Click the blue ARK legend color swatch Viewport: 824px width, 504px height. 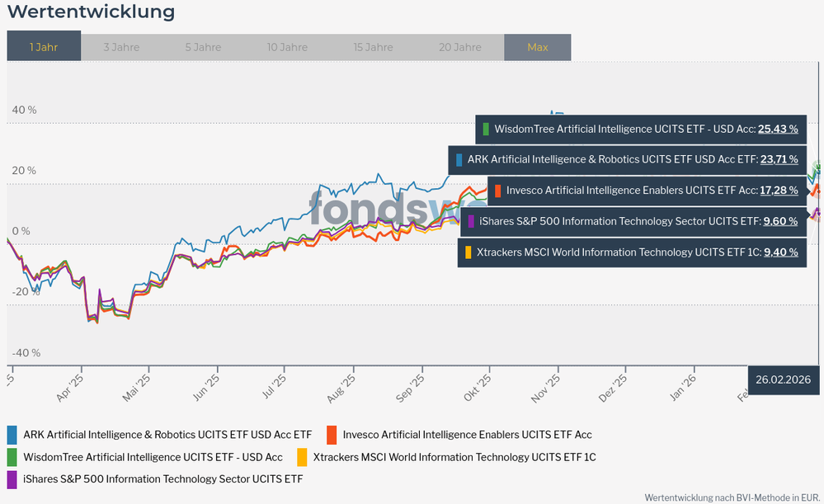(12, 436)
